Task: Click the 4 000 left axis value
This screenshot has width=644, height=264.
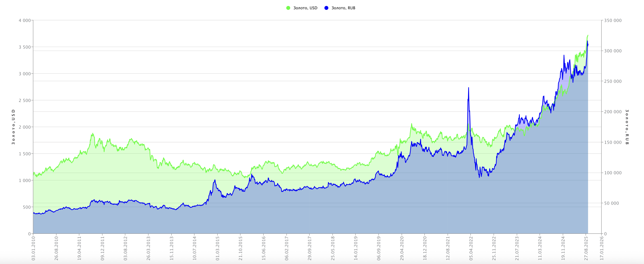Action: click(25, 21)
